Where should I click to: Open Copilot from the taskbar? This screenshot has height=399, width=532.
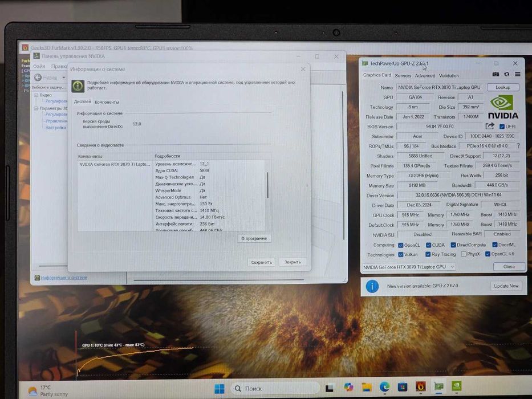[348, 387]
